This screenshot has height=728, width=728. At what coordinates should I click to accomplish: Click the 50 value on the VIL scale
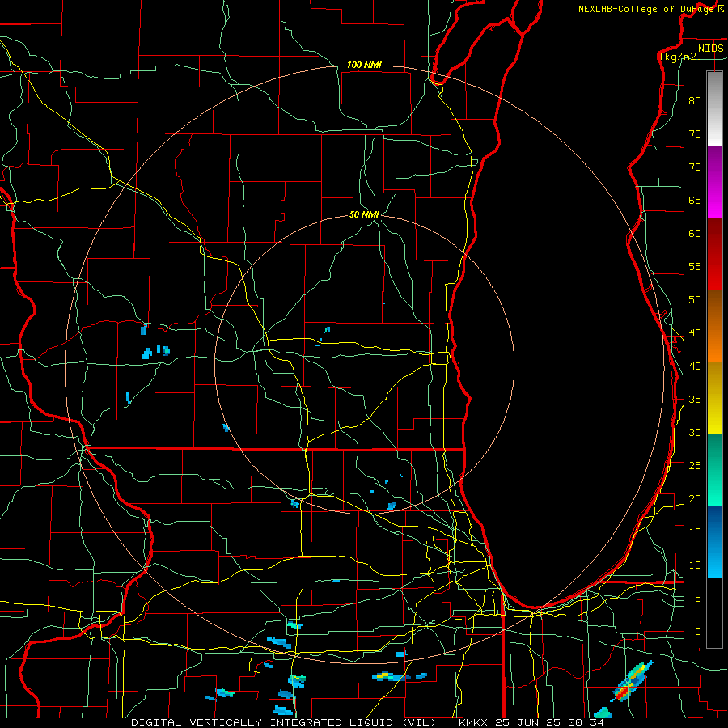(695, 299)
